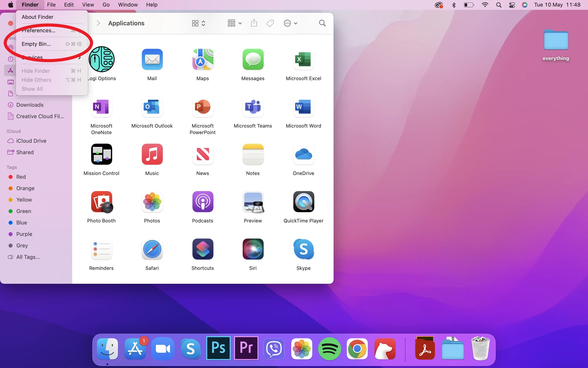Open the Shared sidebar item
Image resolution: width=588 pixels, height=368 pixels.
(x=25, y=152)
